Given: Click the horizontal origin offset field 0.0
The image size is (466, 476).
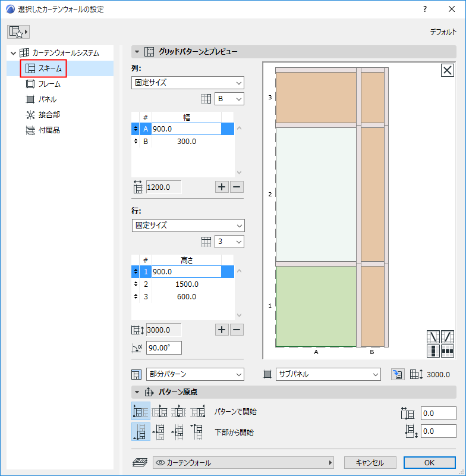Looking at the screenshot, I should (438, 413).
